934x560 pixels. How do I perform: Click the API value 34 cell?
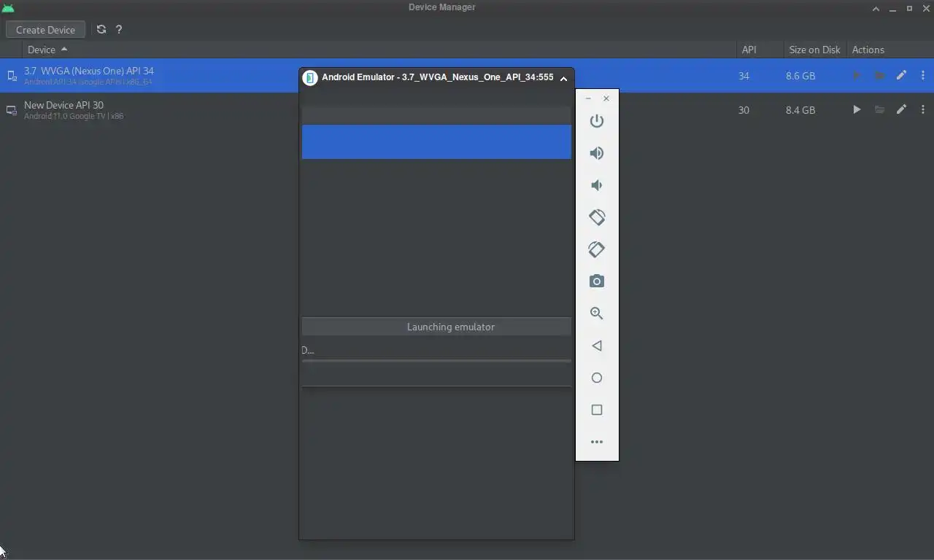tap(744, 76)
